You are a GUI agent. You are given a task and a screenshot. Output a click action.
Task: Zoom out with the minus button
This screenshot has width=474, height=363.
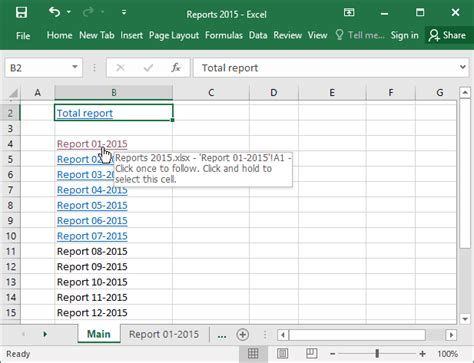332,354
